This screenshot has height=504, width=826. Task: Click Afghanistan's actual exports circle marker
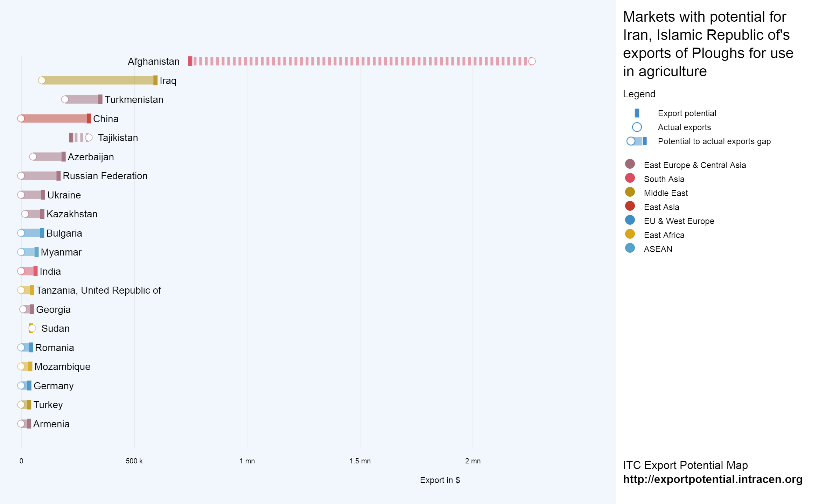click(532, 61)
